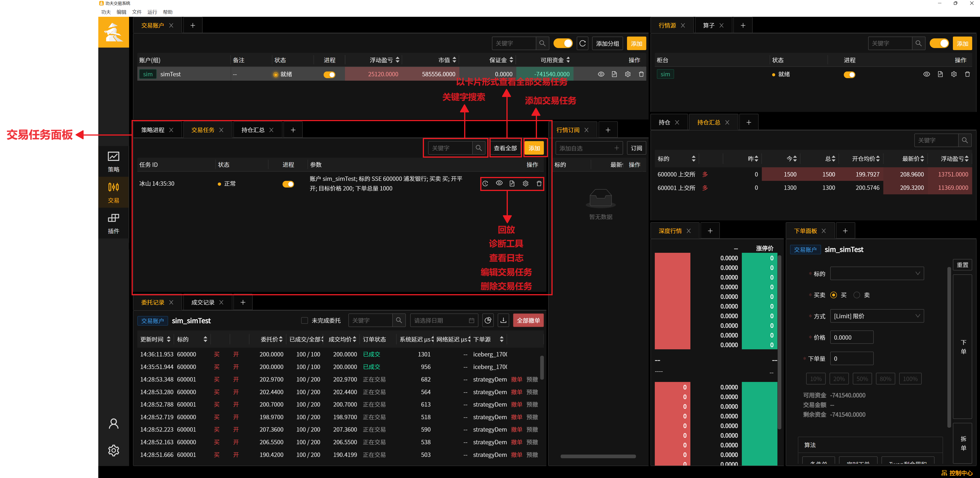This screenshot has width=980, height=478.
Task: Open settings gear at sidebar bottom
Action: [x=113, y=450]
